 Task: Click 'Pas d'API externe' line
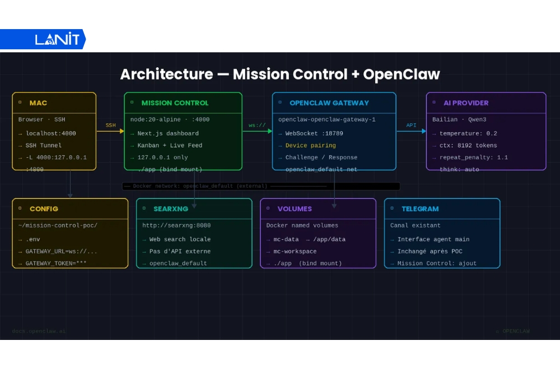[x=180, y=251]
